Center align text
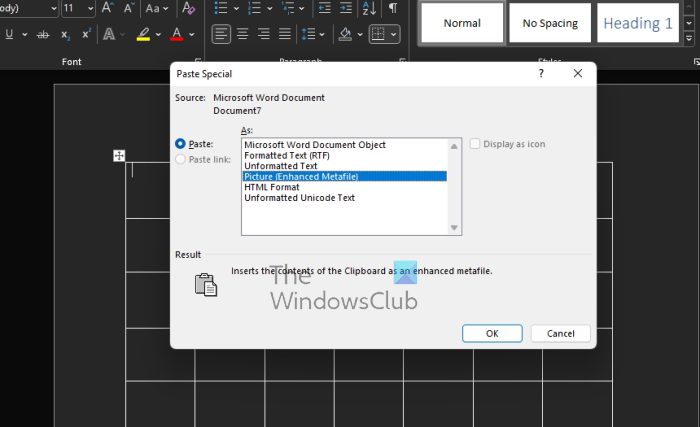 [242, 34]
